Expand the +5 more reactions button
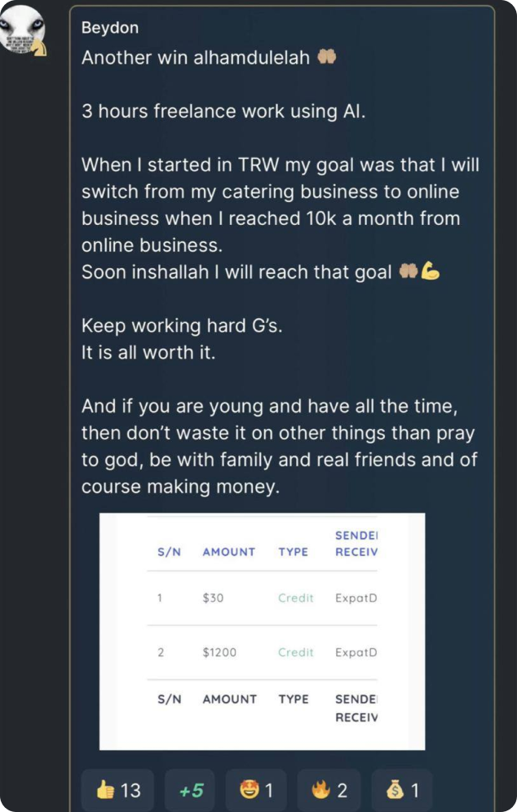The width and height of the screenshot is (517, 812). point(191,789)
